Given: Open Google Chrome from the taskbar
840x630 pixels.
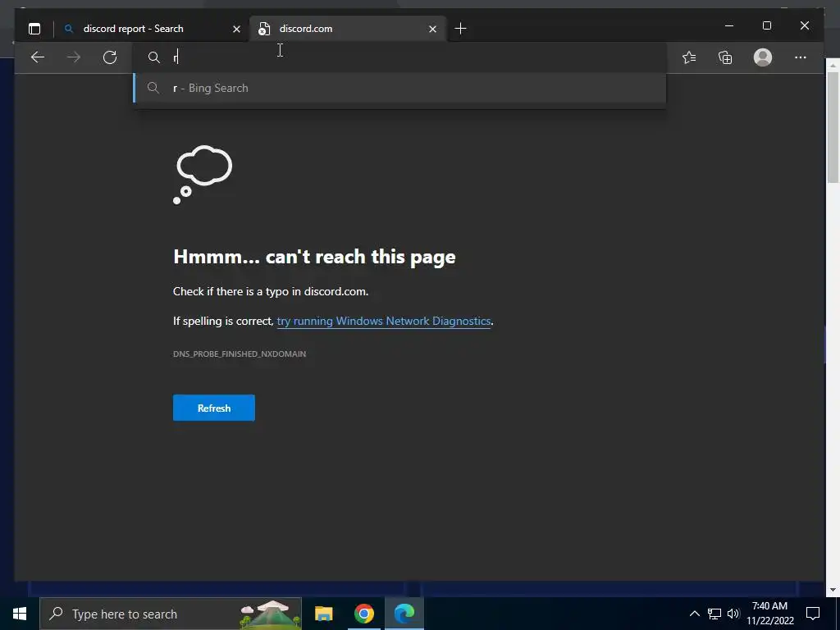Looking at the screenshot, I should 363,614.
